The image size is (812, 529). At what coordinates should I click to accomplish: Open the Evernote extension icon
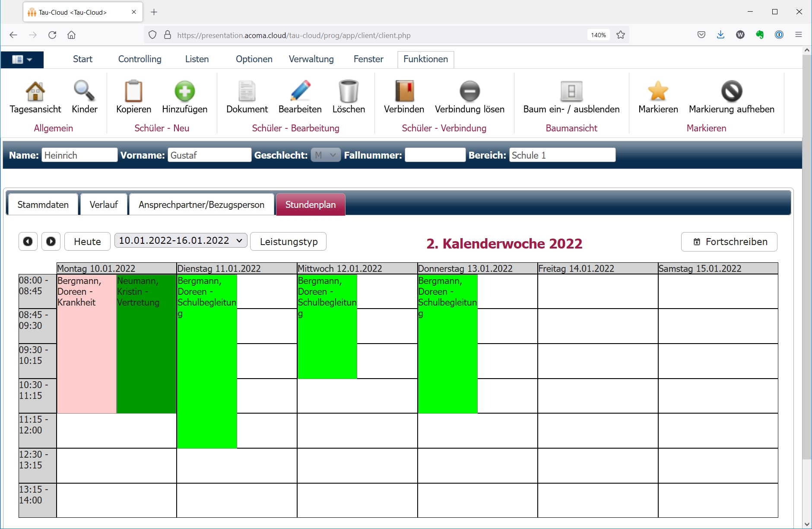click(760, 35)
